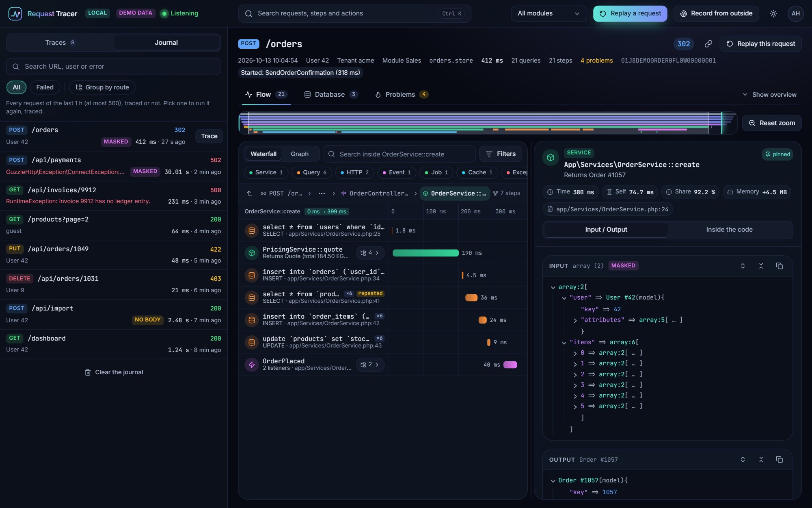Click the OrderPlaced event lightning icon
The width and height of the screenshot is (812, 508).
pyautogui.click(x=252, y=365)
